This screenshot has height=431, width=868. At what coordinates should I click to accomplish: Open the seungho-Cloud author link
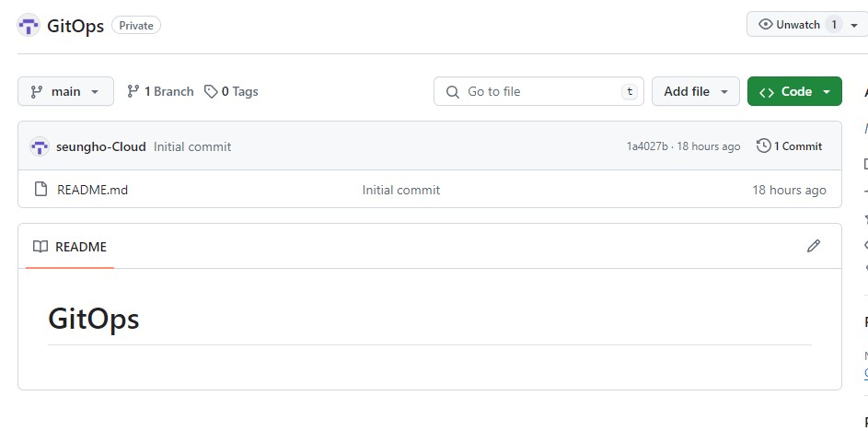tap(101, 146)
